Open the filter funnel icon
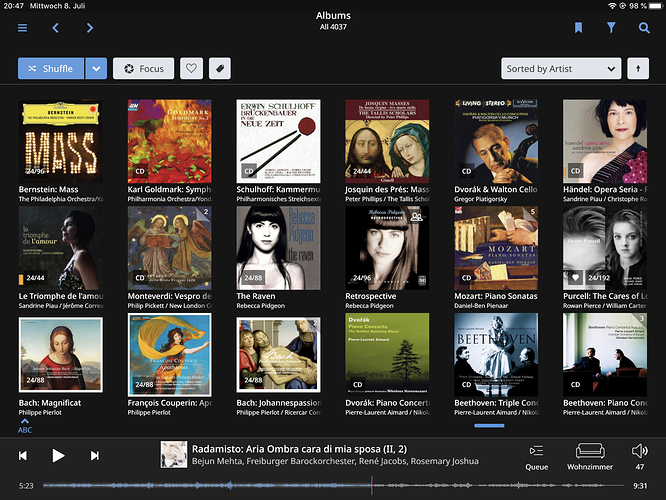666x500 pixels. pyautogui.click(x=611, y=28)
